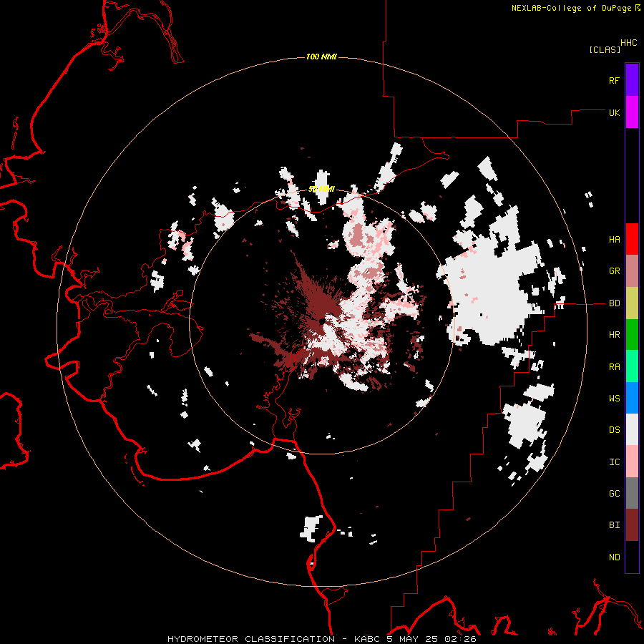Click the UK magenta legend swatch
Screen dimensions: 644x644
632,112
